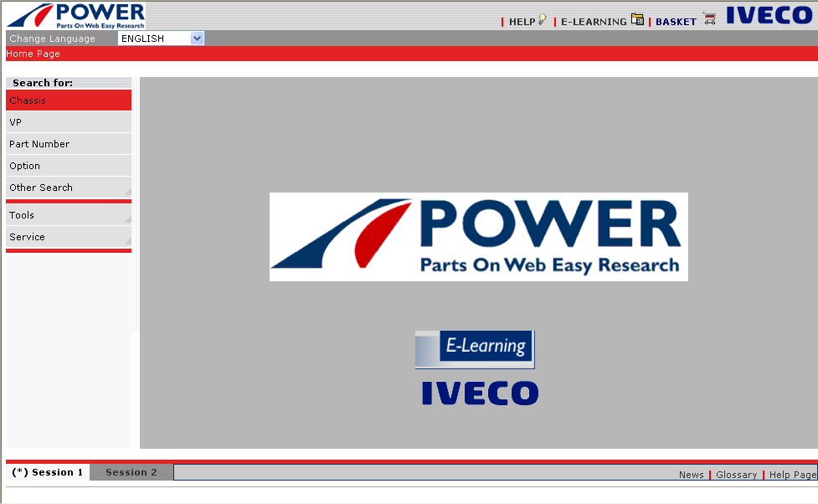Open the Change Language ENGLISH dropdown
818x504 pixels.
coord(161,38)
